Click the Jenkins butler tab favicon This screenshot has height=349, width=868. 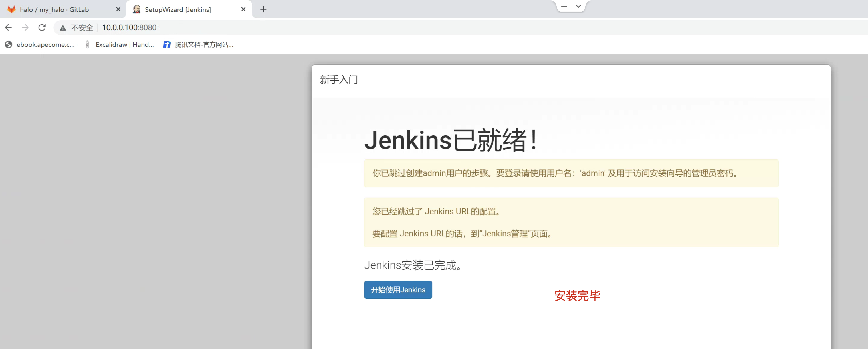pos(136,9)
